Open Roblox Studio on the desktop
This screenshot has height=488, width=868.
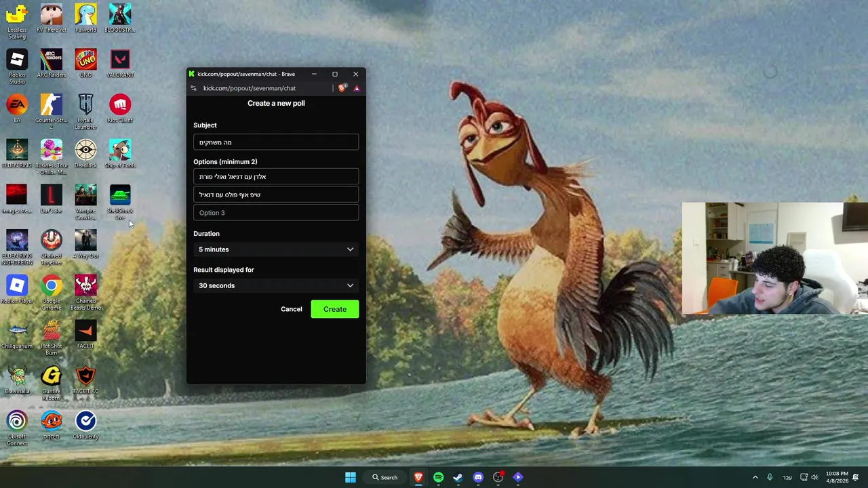click(17, 66)
